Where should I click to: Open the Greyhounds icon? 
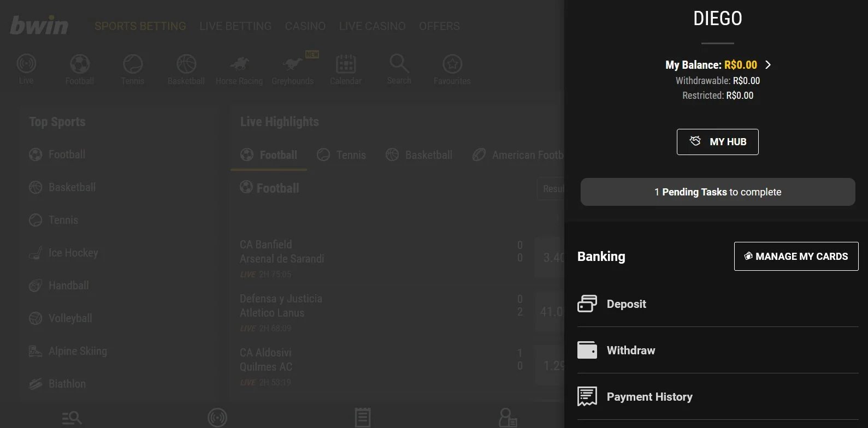click(x=293, y=64)
